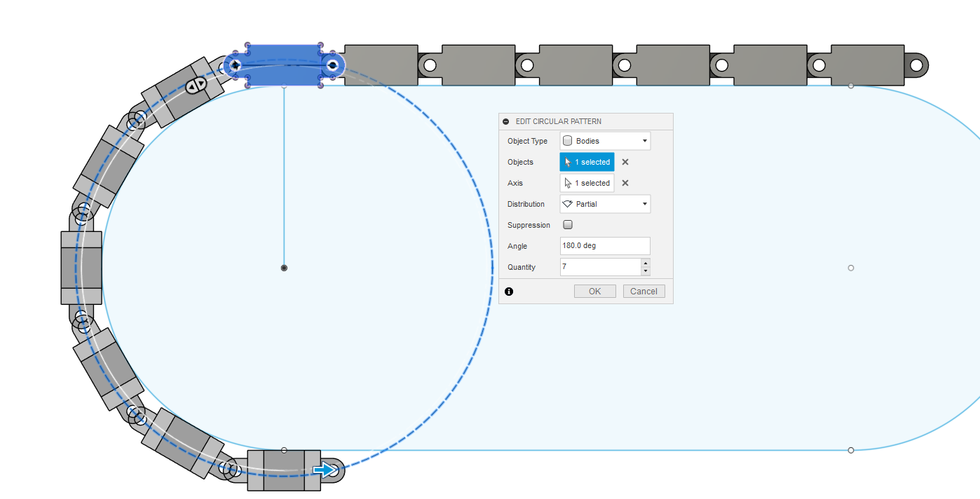Click the info icon in dialog

click(509, 292)
